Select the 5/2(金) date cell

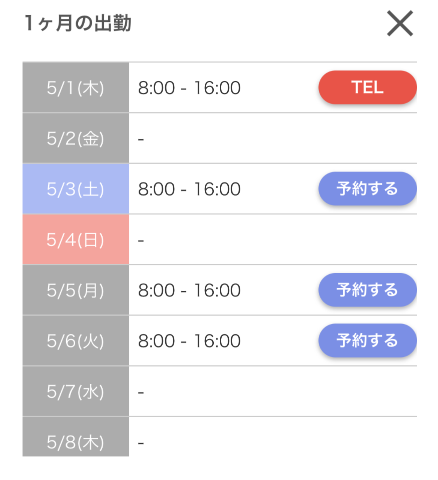(x=76, y=138)
